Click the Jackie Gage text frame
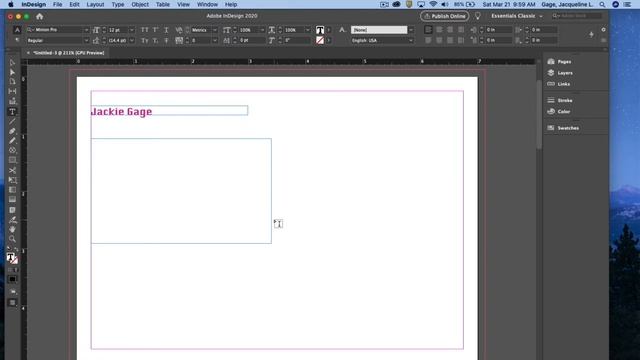The image size is (640, 360). [169, 111]
